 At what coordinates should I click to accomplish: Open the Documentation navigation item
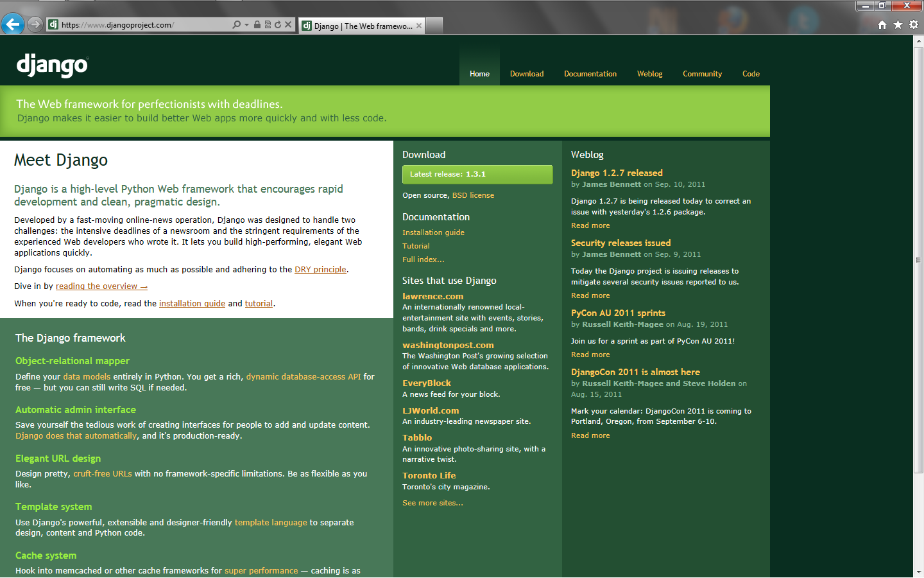pos(590,74)
